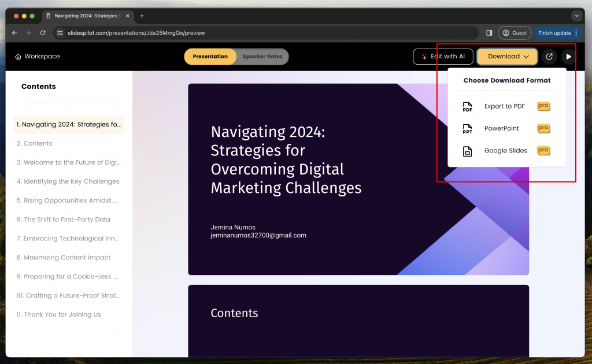
Task: Toggle the browser side panel icon
Action: pyautogui.click(x=489, y=33)
